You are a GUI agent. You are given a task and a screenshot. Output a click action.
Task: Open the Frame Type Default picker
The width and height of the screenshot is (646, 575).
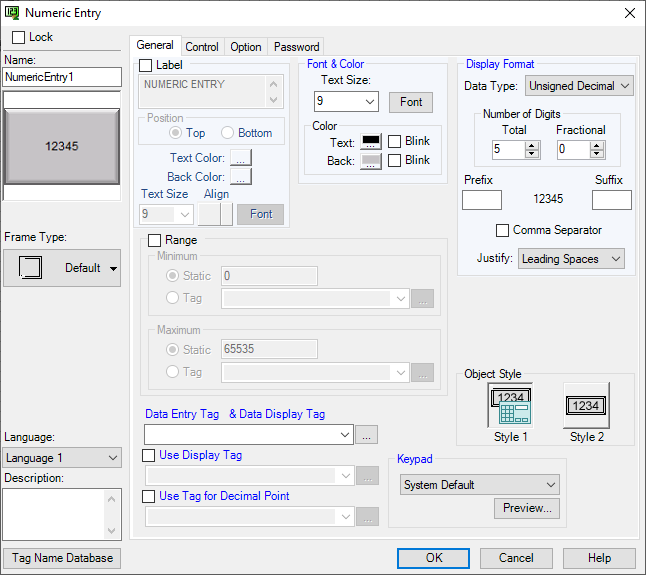62,268
